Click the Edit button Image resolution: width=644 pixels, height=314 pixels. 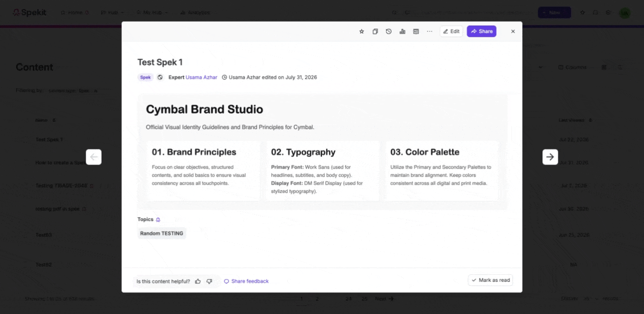[x=451, y=31]
